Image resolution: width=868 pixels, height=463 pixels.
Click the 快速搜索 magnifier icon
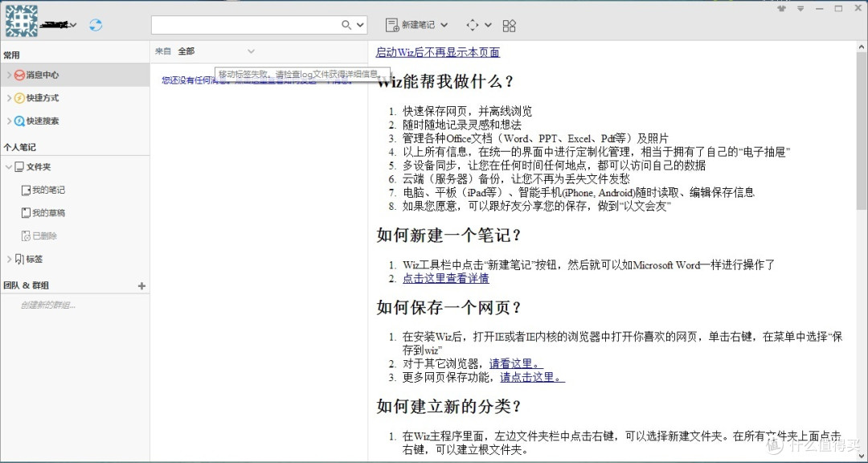19,121
